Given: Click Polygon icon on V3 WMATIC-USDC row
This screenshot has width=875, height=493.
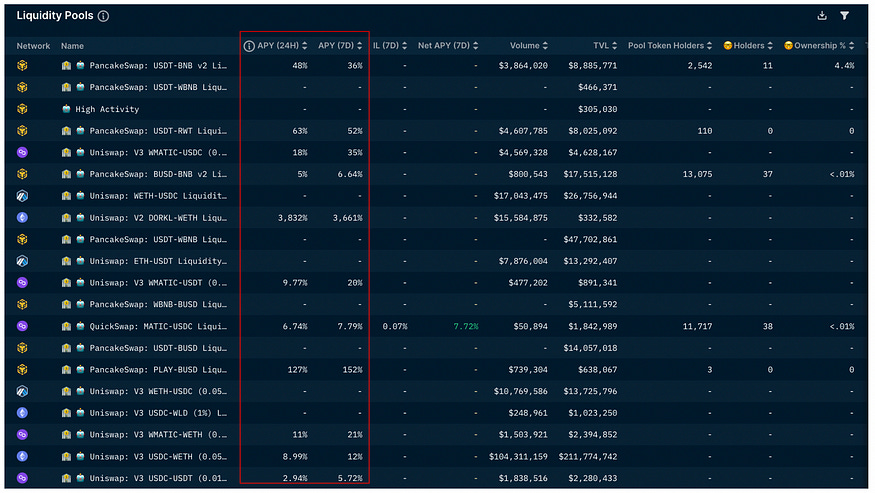Looking at the screenshot, I should [x=22, y=152].
